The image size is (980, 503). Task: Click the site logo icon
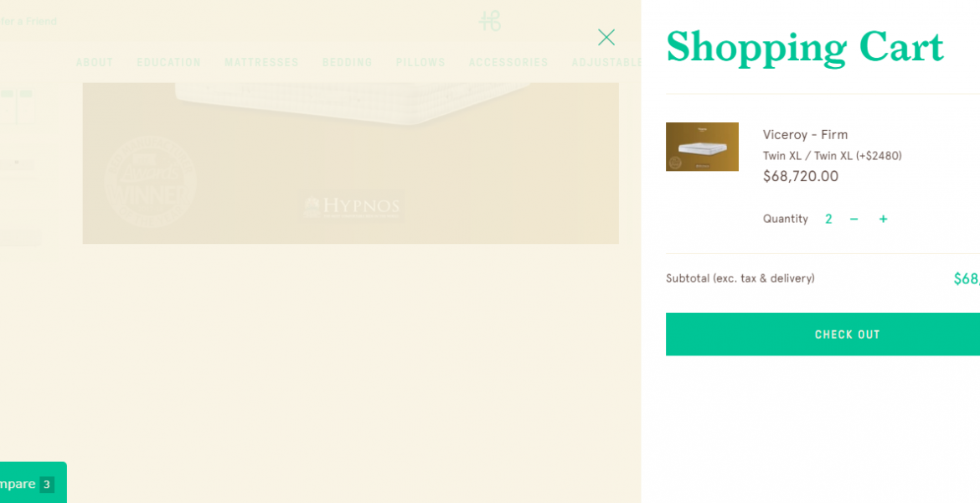point(490,21)
